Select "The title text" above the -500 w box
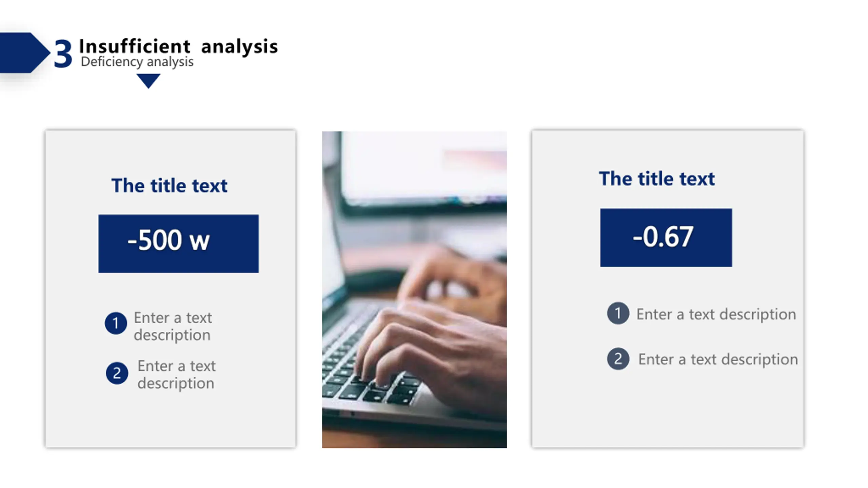The height and width of the screenshot is (488, 868). tap(169, 185)
